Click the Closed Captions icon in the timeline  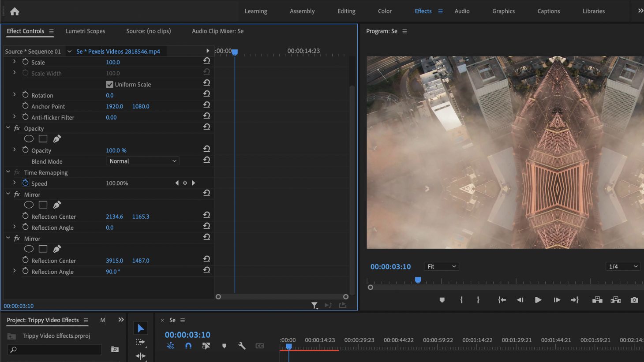tap(260, 346)
